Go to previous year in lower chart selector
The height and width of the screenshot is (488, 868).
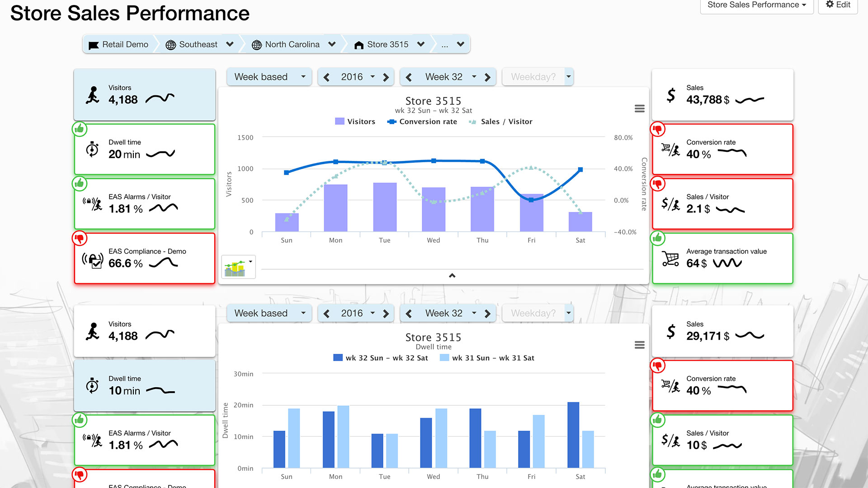[326, 314]
